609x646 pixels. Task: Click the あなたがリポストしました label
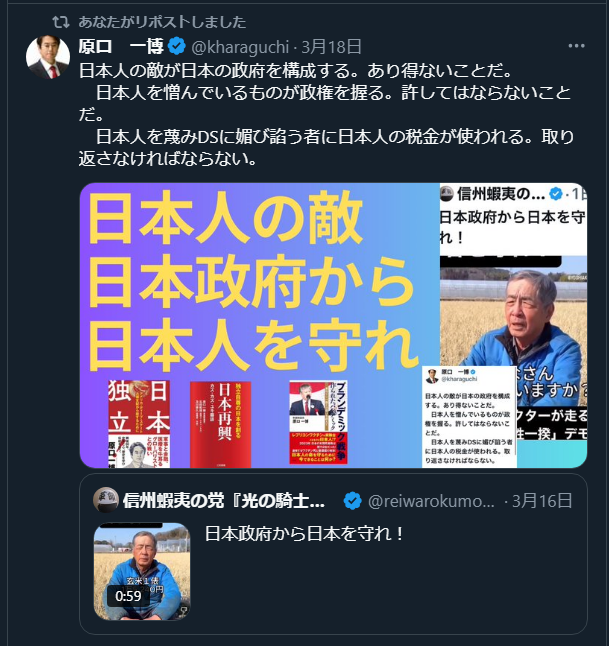click(162, 22)
